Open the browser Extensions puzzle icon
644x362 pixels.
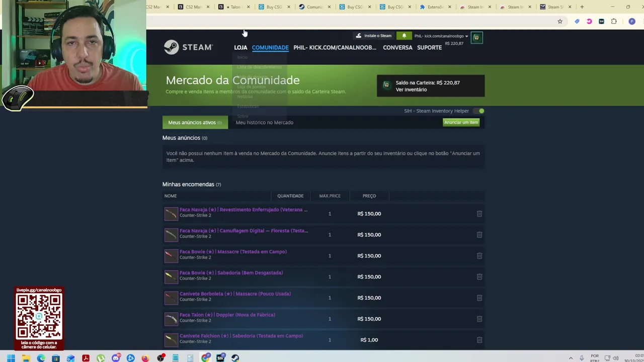point(614,21)
